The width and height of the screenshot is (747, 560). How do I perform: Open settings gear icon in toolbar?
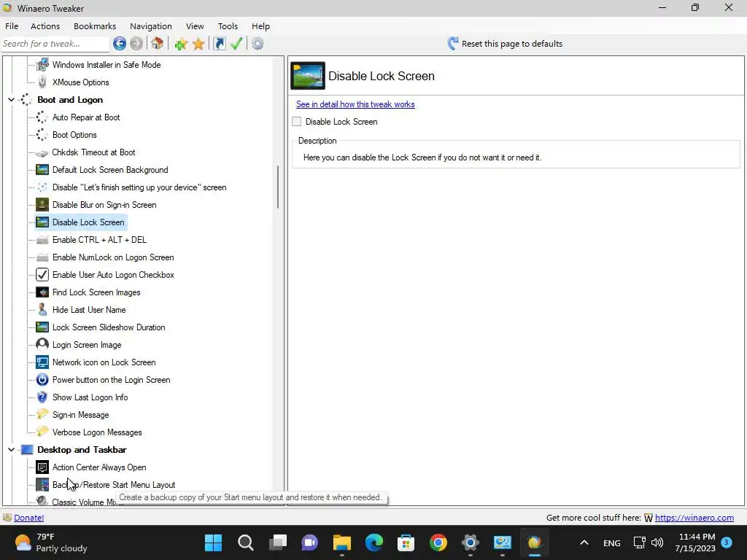(258, 44)
